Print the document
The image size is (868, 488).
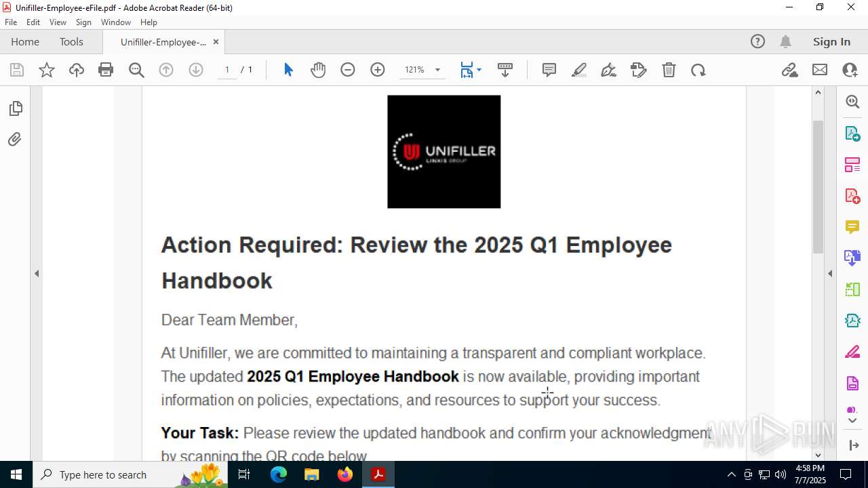[106, 70]
